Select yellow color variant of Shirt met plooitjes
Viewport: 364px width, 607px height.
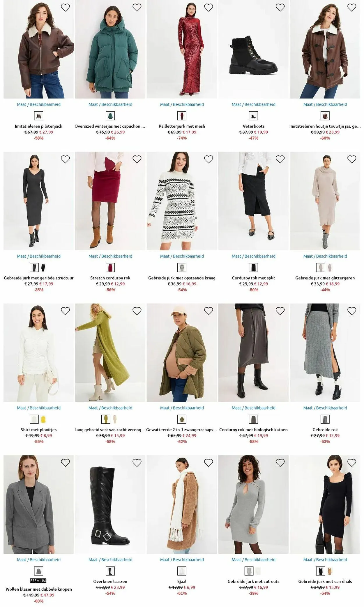click(x=43, y=420)
